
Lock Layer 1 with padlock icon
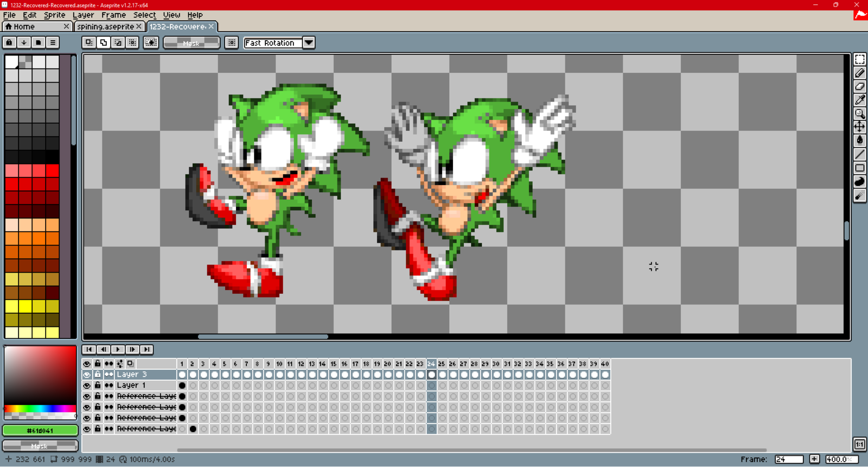98,385
